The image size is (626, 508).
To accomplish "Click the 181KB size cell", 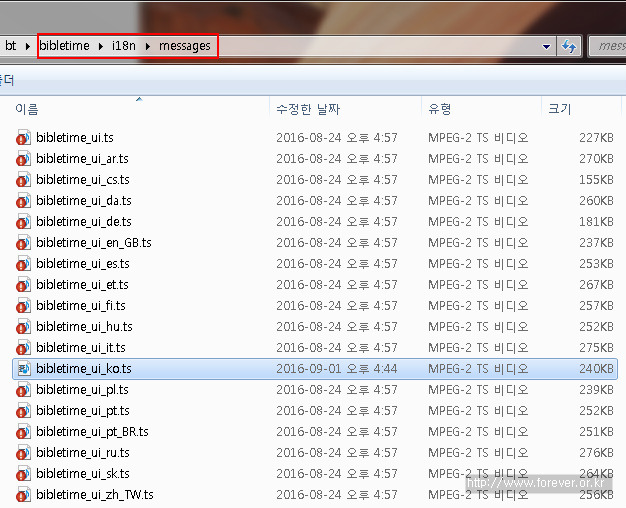I will (x=596, y=222).
